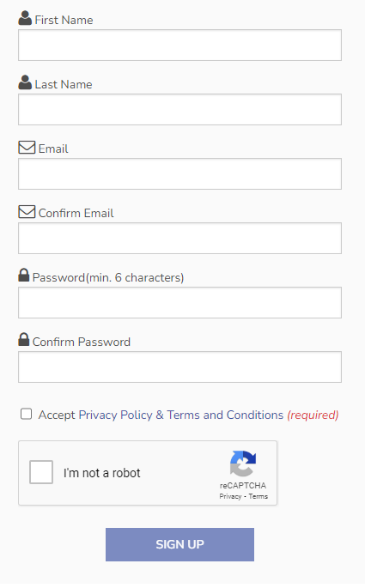Tick the Accept Privacy Policy checkbox
365x588 pixels.
click(26, 414)
